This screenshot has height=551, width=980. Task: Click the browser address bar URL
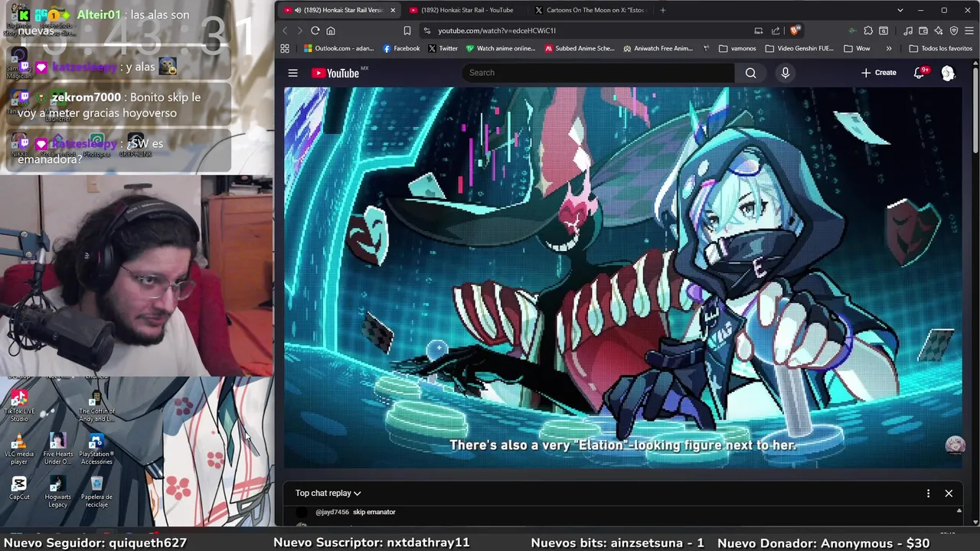click(497, 31)
